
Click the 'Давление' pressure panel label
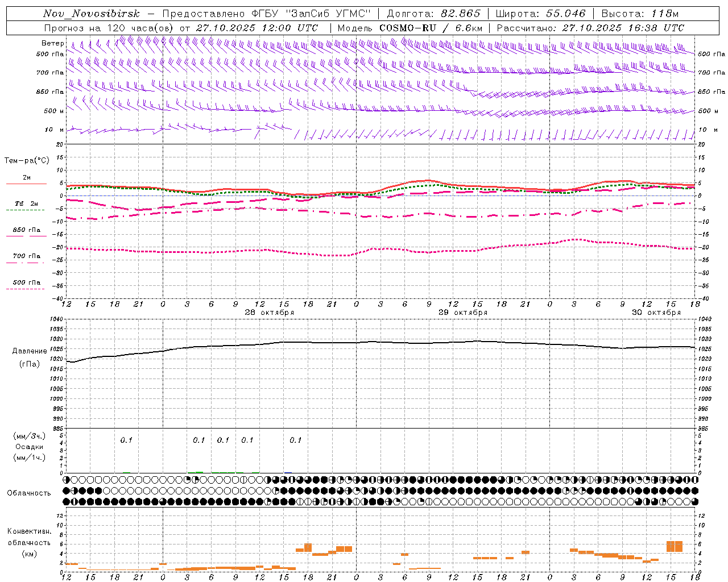30,351
